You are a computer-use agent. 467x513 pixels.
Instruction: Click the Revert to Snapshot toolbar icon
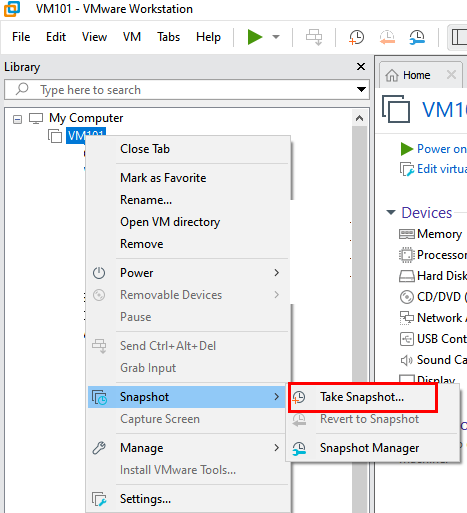click(387, 37)
